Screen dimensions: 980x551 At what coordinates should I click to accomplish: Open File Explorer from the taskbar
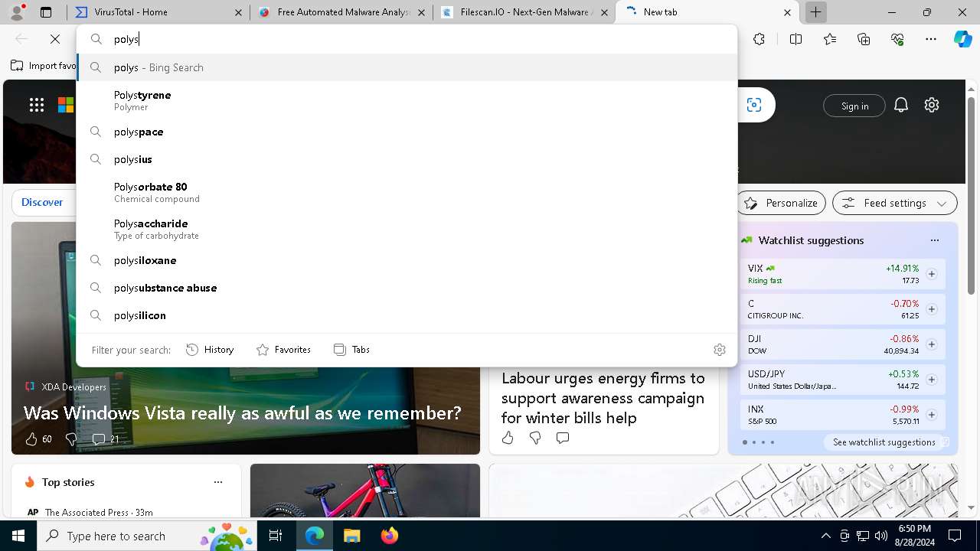[x=351, y=536]
